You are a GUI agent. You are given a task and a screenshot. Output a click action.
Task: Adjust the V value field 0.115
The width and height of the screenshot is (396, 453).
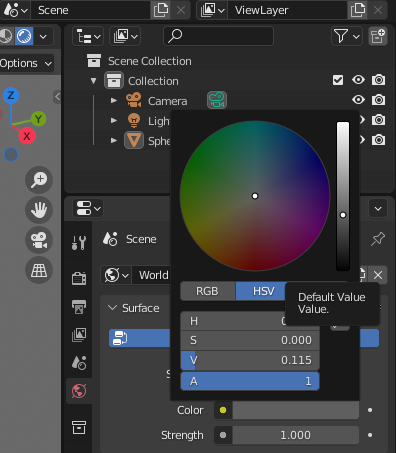250,360
